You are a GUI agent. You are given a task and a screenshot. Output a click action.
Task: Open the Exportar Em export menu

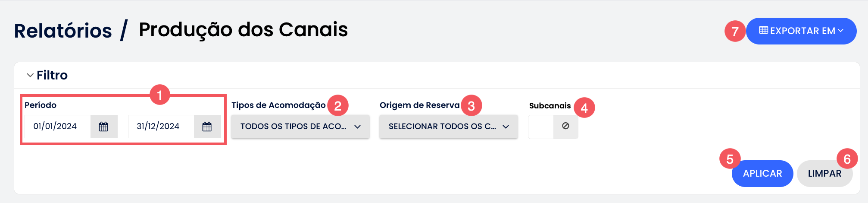801,31
